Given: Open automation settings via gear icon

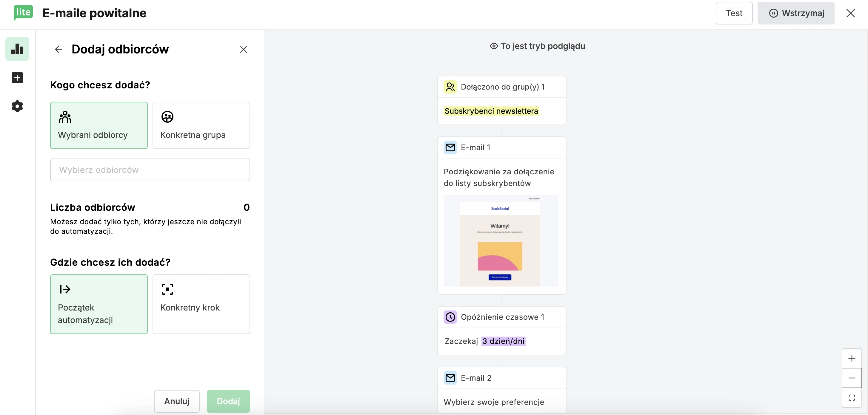Looking at the screenshot, I should [x=17, y=106].
